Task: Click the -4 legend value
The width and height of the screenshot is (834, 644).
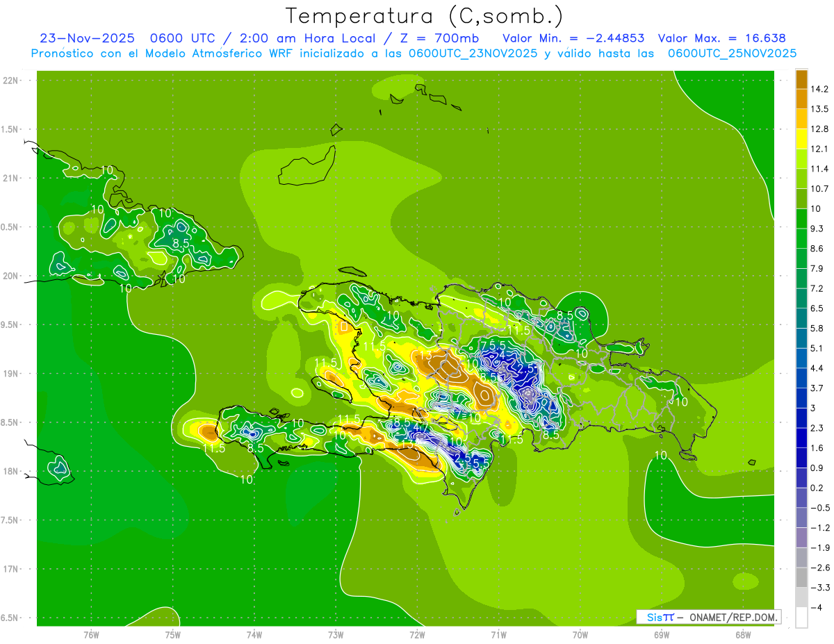Action: click(815, 607)
